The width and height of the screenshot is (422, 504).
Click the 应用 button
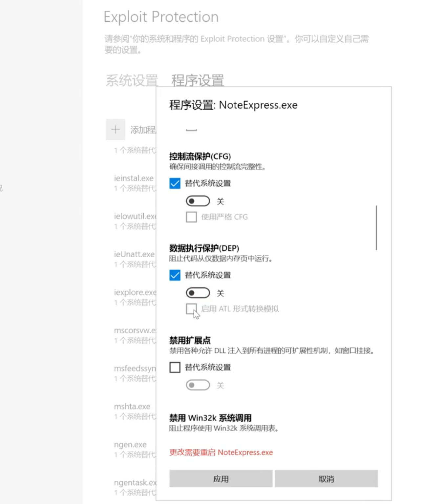click(221, 479)
